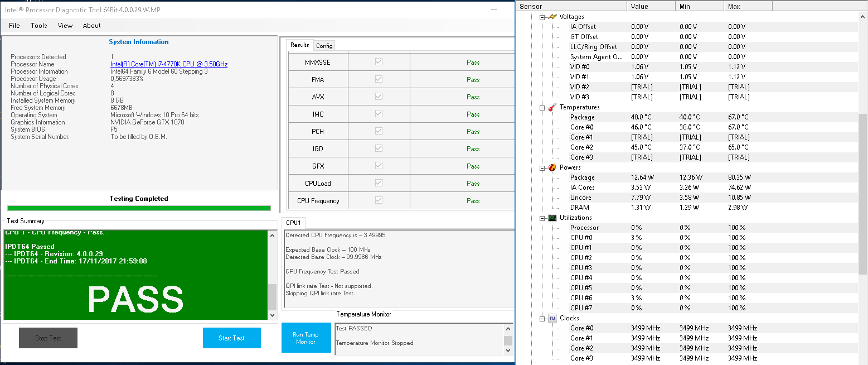
Task: Click the Run Temp Monitor button
Action: click(x=306, y=338)
